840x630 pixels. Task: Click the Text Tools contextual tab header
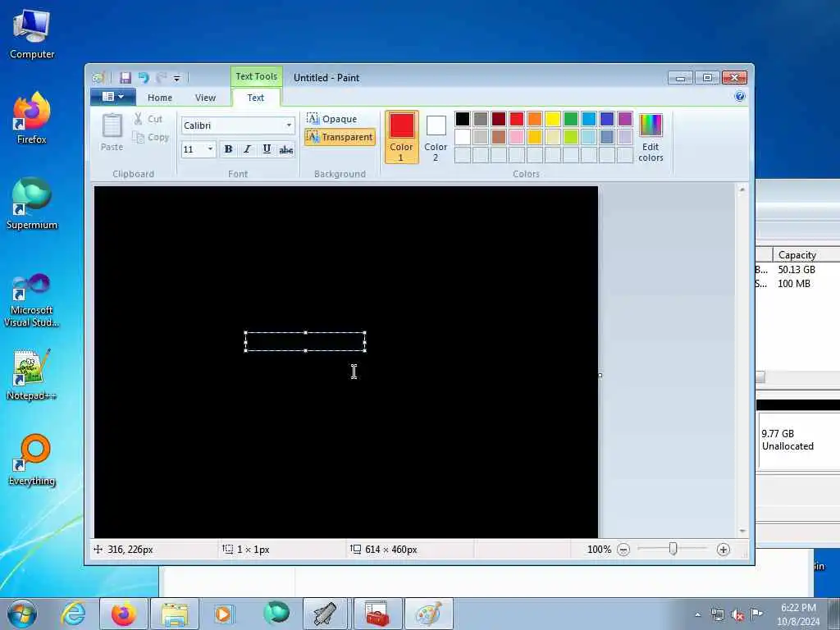point(256,76)
